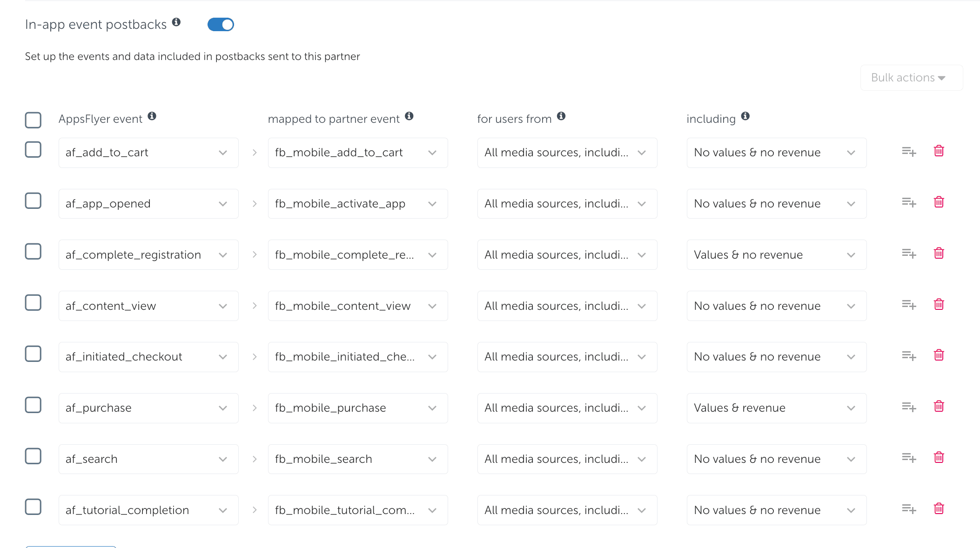Delete the af_initiated_checkout row
The width and height of the screenshot is (980, 548).
click(939, 355)
